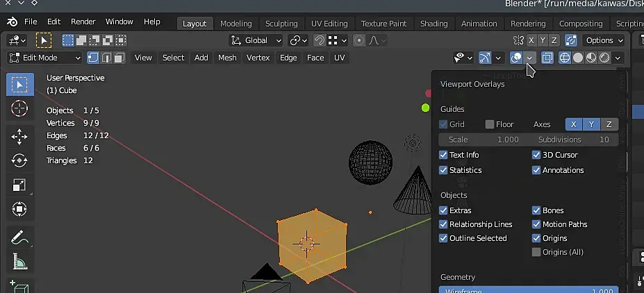This screenshot has width=644, height=293.
Task: Choose Extend selection mode
Action: [81, 40]
